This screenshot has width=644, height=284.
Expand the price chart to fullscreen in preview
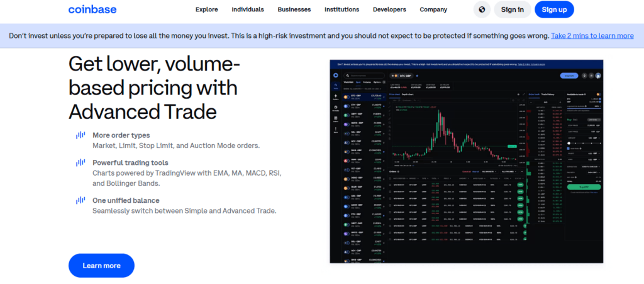(x=524, y=94)
